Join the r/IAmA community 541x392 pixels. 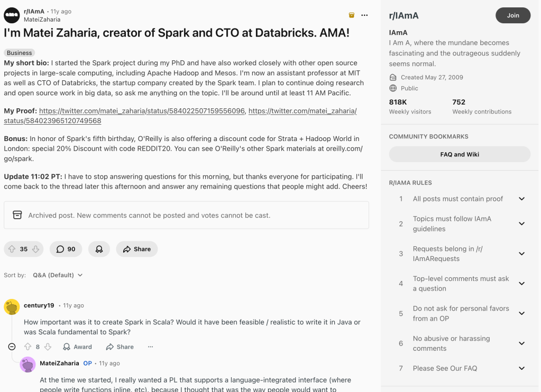click(512, 15)
